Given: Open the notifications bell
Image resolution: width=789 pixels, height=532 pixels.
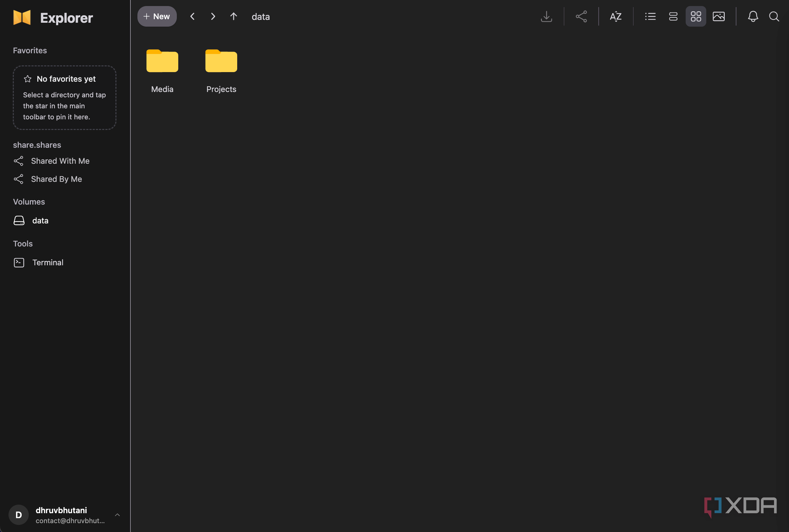Looking at the screenshot, I should 753,16.
